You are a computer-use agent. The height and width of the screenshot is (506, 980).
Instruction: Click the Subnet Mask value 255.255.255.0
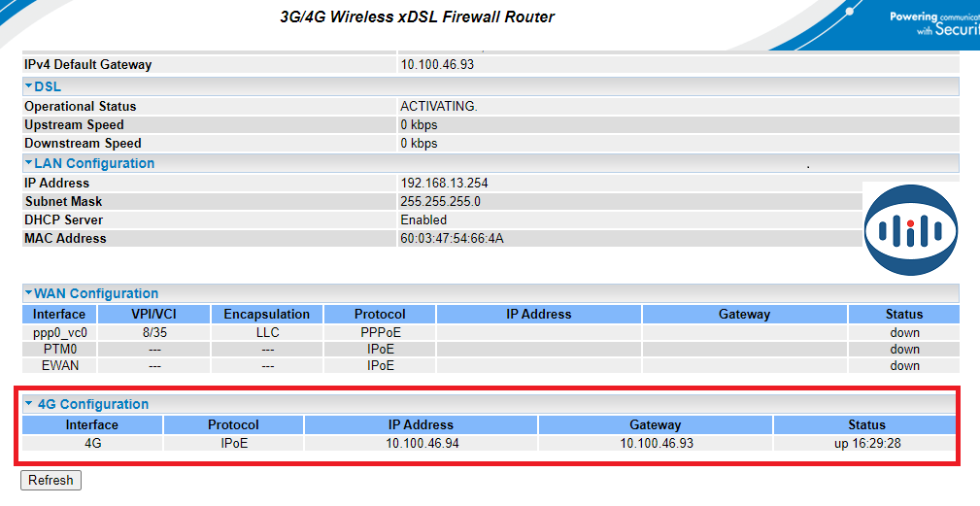point(440,201)
